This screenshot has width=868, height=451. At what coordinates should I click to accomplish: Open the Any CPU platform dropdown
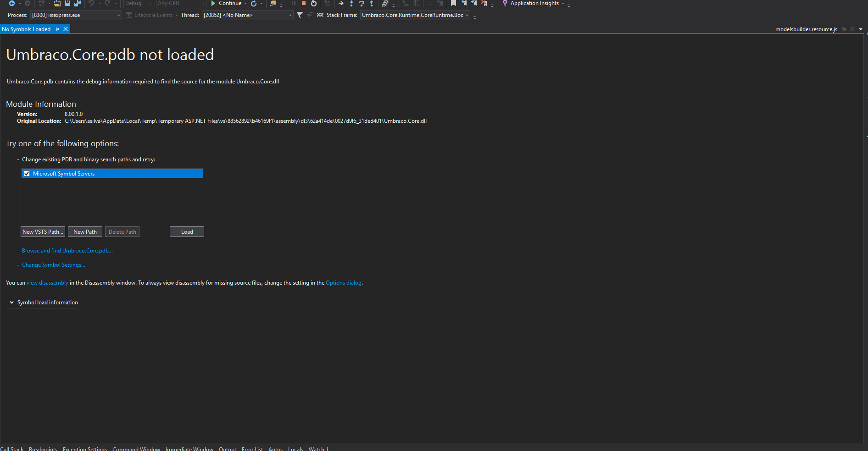pyautogui.click(x=203, y=3)
